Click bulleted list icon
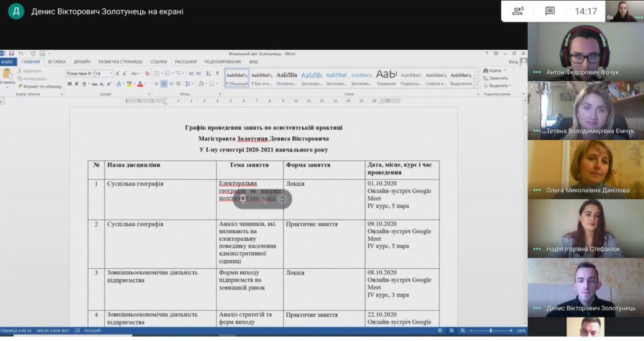Viewport: 644px width, 341px height. pos(157,74)
